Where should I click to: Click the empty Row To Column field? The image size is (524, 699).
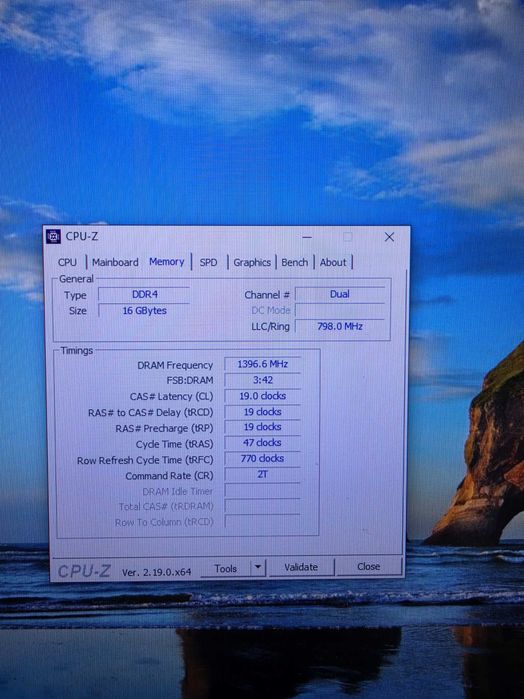(262, 522)
